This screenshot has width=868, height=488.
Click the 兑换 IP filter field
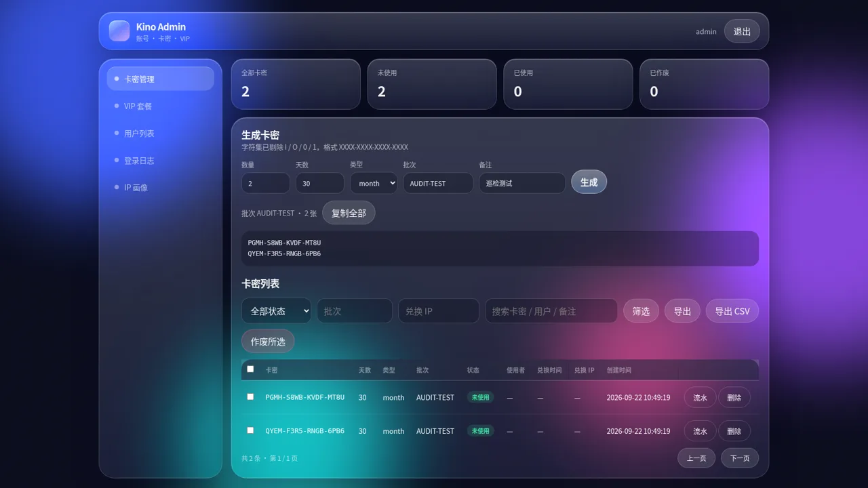(439, 310)
